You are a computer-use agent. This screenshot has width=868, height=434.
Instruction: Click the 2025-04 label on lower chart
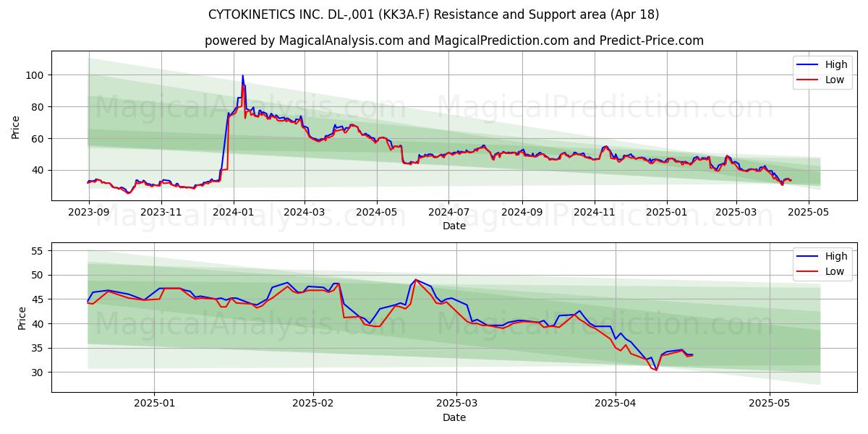coord(616,404)
